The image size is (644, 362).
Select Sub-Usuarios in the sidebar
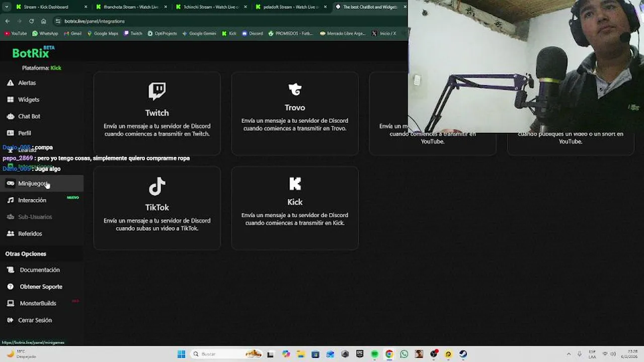click(42, 217)
